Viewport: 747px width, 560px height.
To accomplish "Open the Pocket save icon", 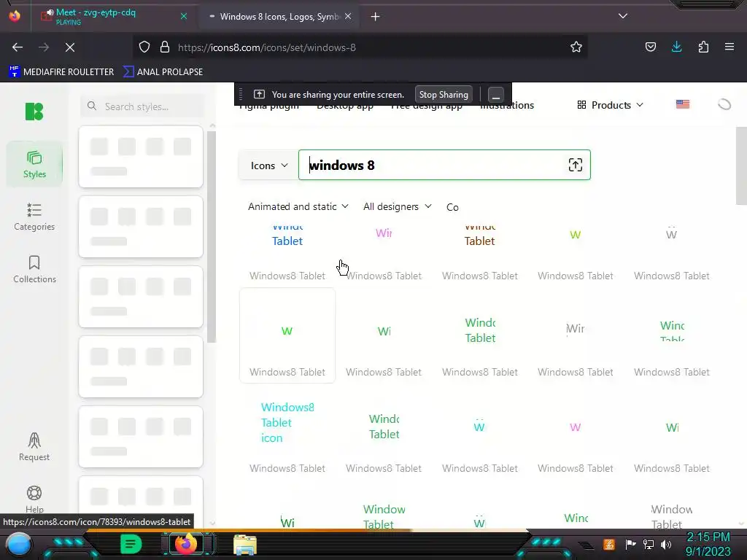I will coord(650,47).
